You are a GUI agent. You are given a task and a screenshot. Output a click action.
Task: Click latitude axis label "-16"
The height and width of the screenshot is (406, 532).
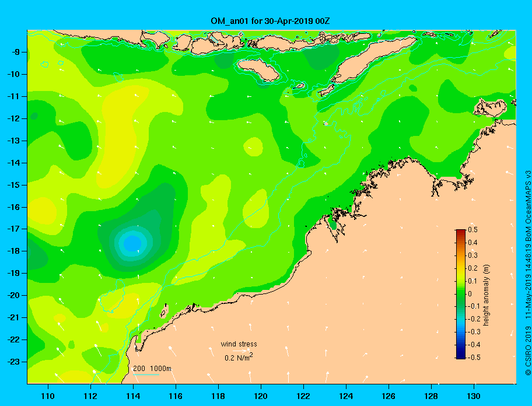tap(13, 207)
